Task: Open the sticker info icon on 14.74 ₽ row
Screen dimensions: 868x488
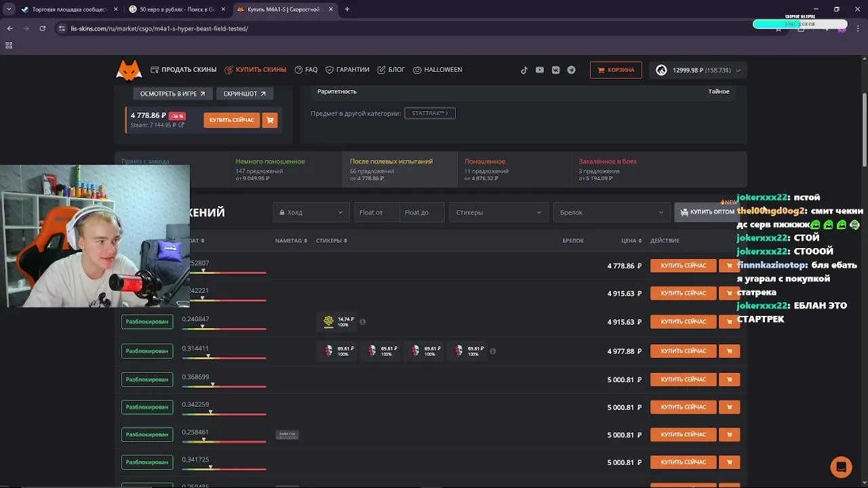Action: [x=363, y=322]
